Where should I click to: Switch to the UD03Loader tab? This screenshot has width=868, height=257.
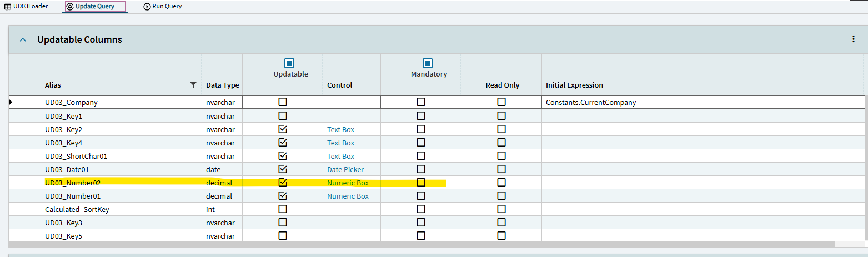(x=31, y=7)
